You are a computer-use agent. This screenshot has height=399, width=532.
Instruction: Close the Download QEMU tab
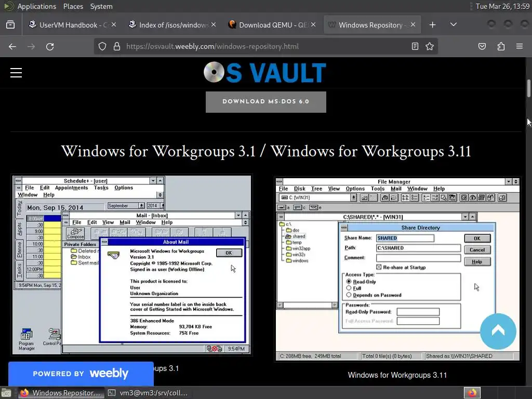point(313,24)
